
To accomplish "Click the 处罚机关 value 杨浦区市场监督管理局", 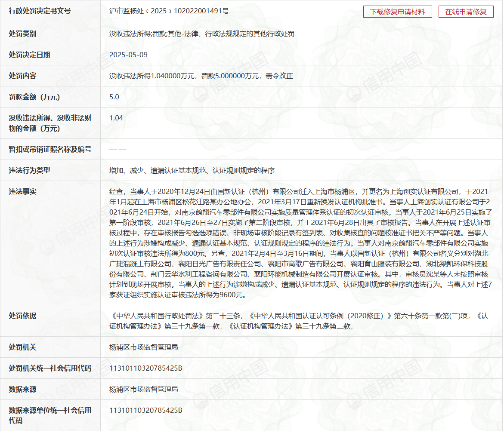I will (x=144, y=347).
